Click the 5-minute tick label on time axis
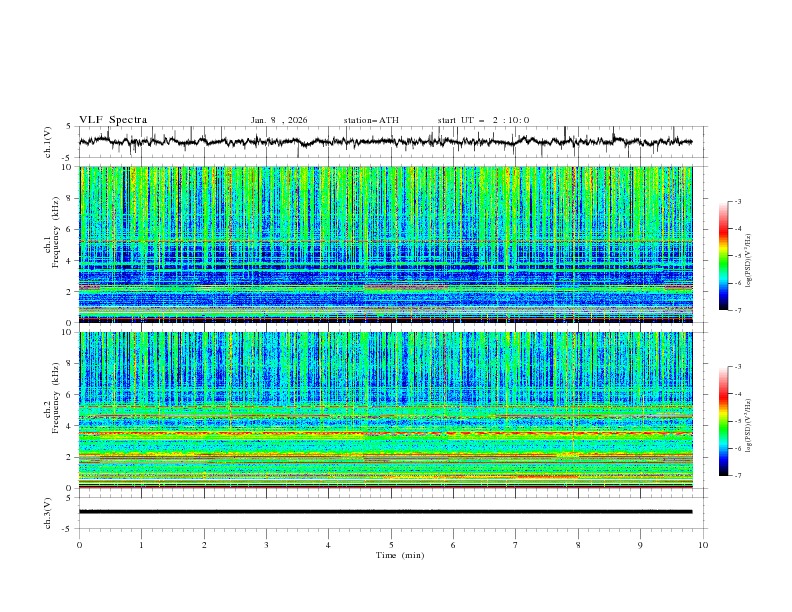The height and width of the screenshot is (612, 792). coord(391,544)
